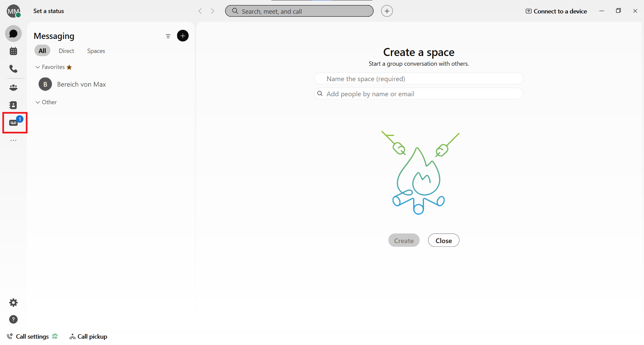
Task: Switch to the Spaces tab
Action: [96, 51]
